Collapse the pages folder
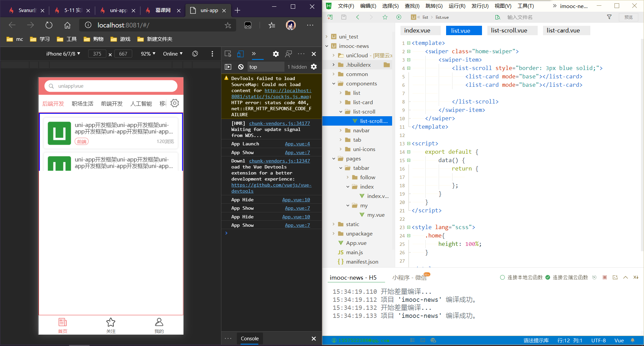The width and height of the screenshot is (644, 346). [334, 158]
